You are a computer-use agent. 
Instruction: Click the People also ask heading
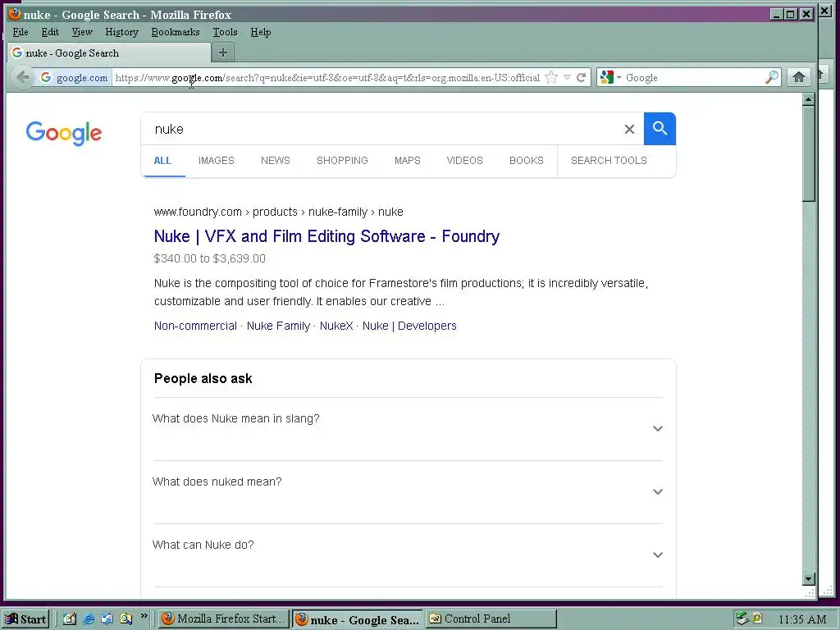click(x=203, y=379)
